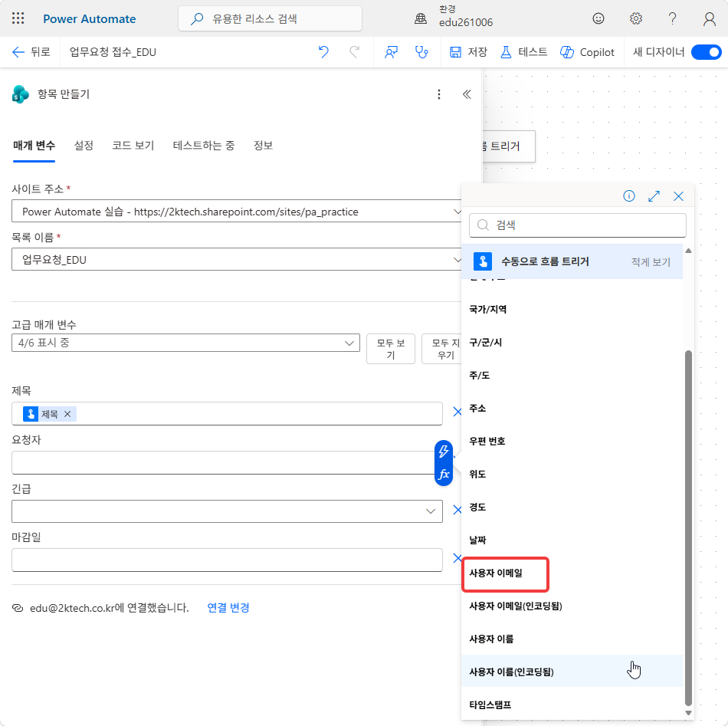This screenshot has height=726, width=728.
Task: Open the environment picker icon
Action: tap(420, 18)
